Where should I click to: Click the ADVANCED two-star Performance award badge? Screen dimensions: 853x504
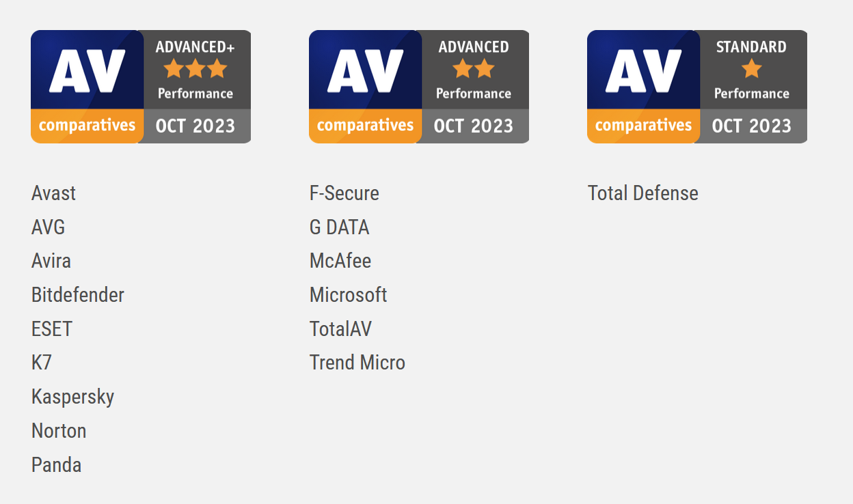419,87
